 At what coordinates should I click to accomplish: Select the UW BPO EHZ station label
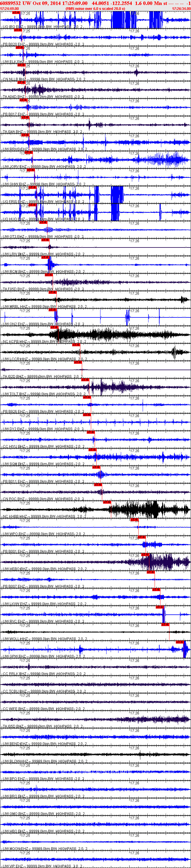point(43,779)
